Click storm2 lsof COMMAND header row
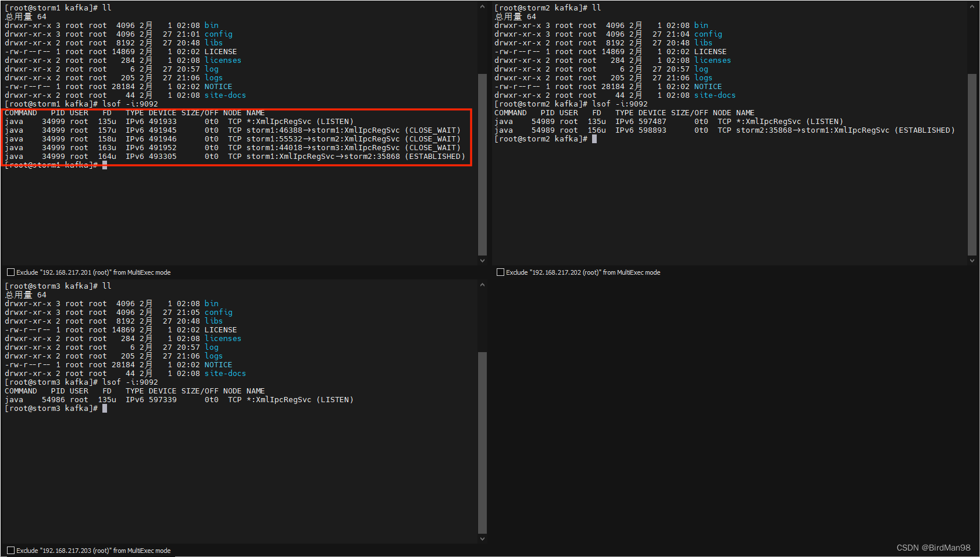The width and height of the screenshot is (980, 557). pos(625,113)
